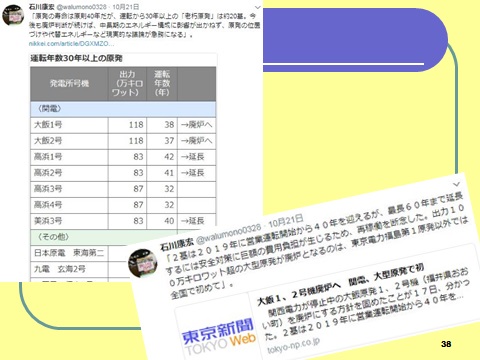
Task: Click the 〈関電〉 section row
Action: 123,109
